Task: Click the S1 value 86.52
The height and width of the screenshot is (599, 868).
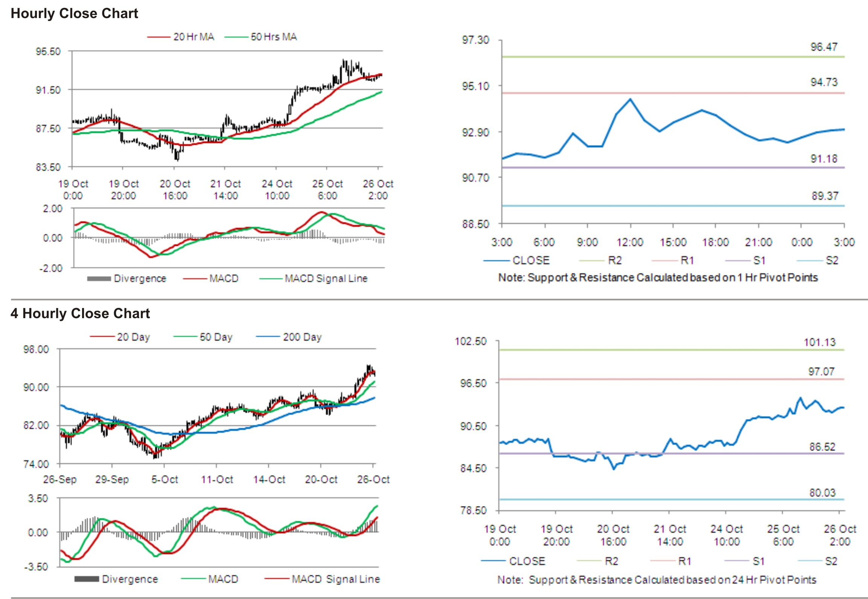Action: [822, 447]
